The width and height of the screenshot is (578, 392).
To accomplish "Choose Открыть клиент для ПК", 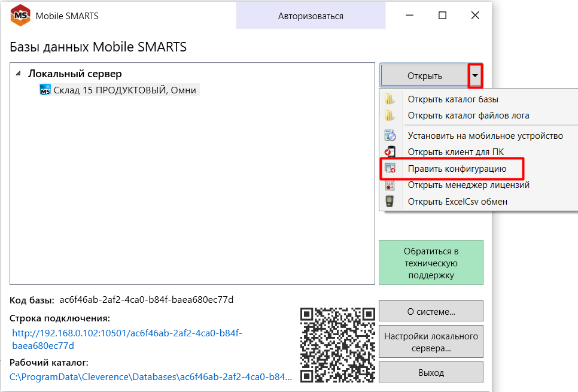I will [455, 152].
